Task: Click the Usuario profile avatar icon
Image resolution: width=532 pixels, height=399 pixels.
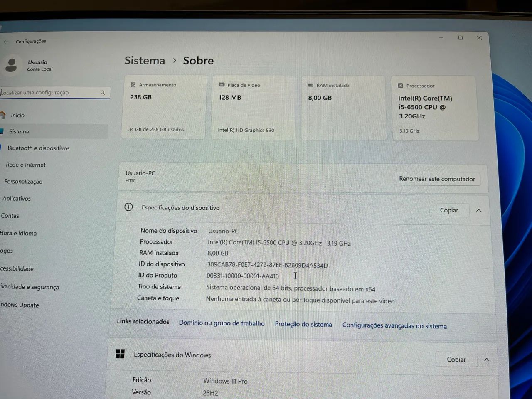Action: [11, 65]
